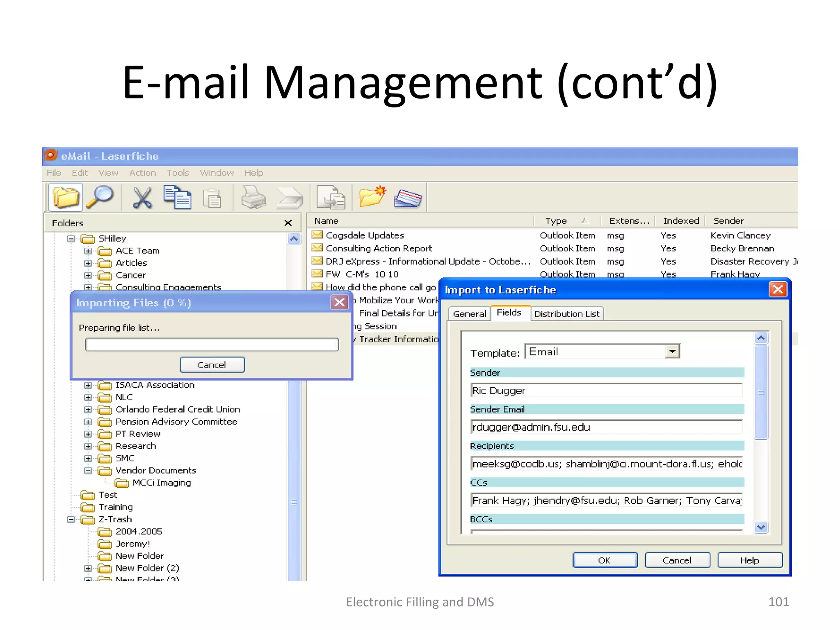Close the Import to Laserfiche dialog
The image size is (840, 630).
(778, 290)
